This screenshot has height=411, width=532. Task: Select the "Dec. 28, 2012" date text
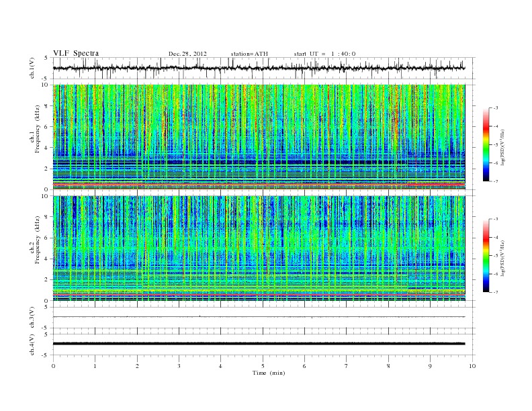tap(187, 54)
